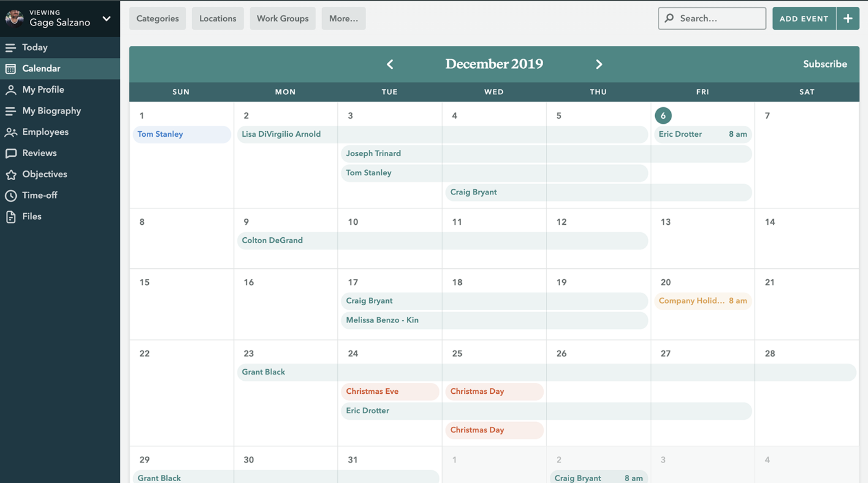868x483 pixels.
Task: Click the Reviews speech bubble icon
Action: point(10,153)
